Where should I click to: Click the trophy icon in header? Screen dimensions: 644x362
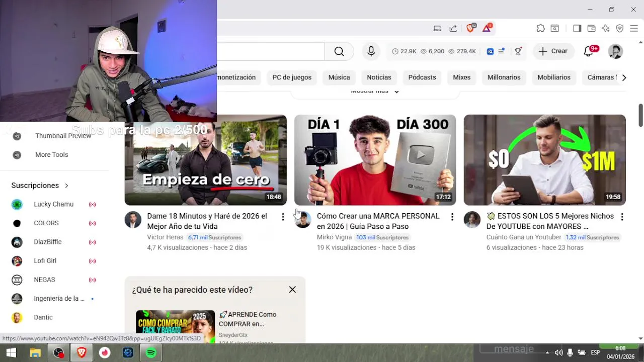coord(518,51)
